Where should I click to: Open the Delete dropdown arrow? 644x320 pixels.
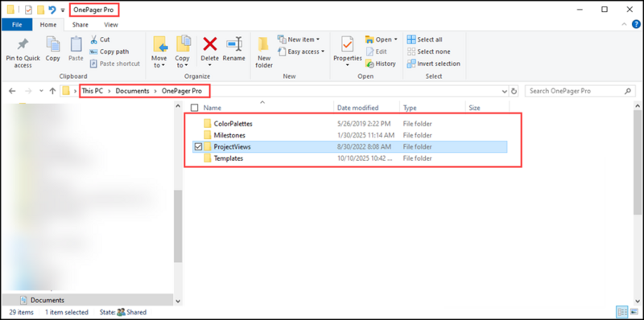[210, 65]
